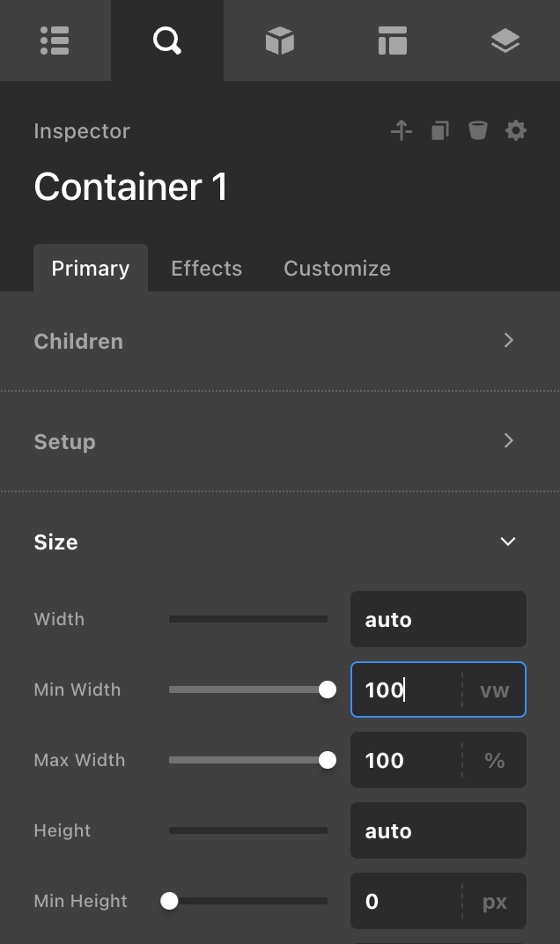
Task: Collapse the Size section
Action: 508,542
